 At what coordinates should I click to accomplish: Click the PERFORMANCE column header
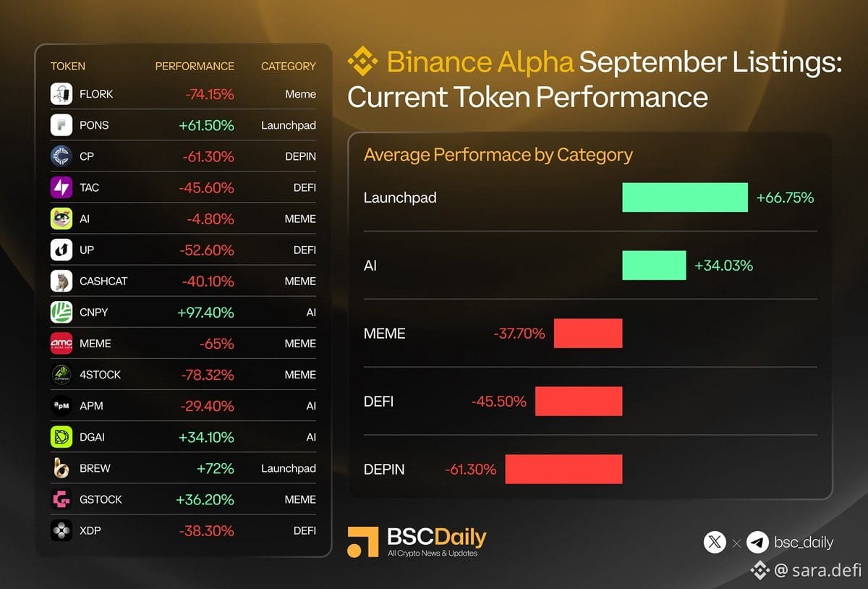click(x=195, y=66)
